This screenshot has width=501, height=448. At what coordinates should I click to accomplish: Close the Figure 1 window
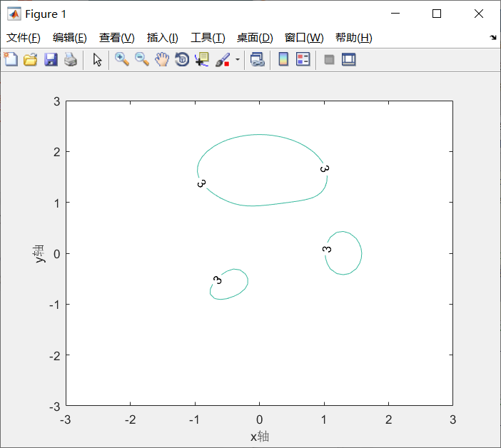[x=479, y=14]
